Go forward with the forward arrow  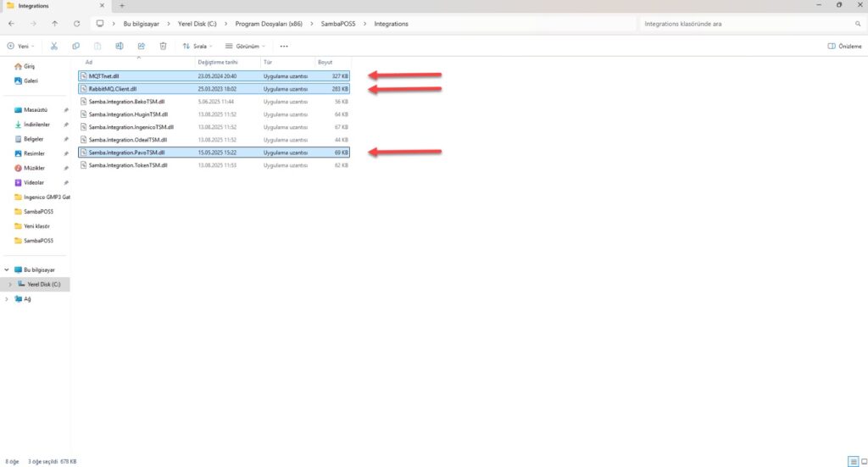(33, 24)
